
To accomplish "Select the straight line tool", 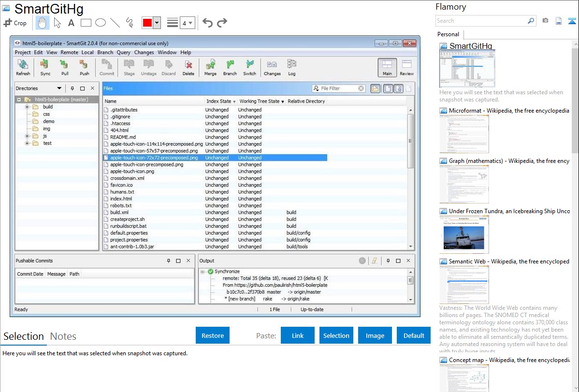I will pos(115,23).
